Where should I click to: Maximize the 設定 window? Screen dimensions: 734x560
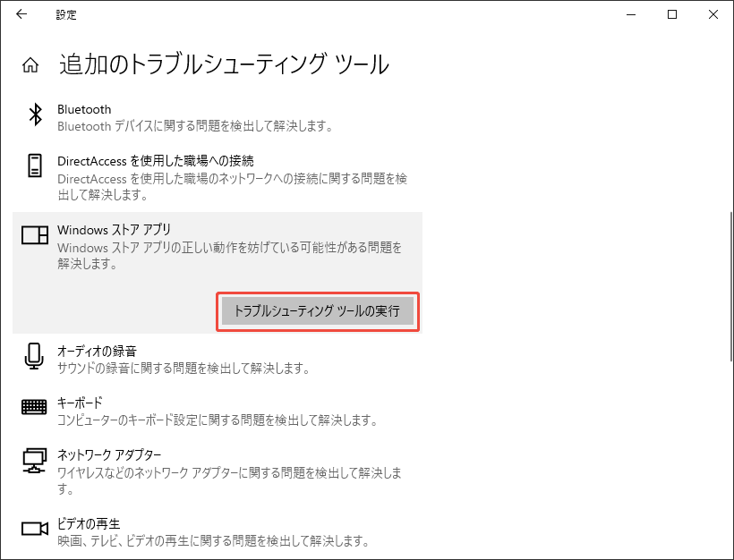(x=672, y=14)
